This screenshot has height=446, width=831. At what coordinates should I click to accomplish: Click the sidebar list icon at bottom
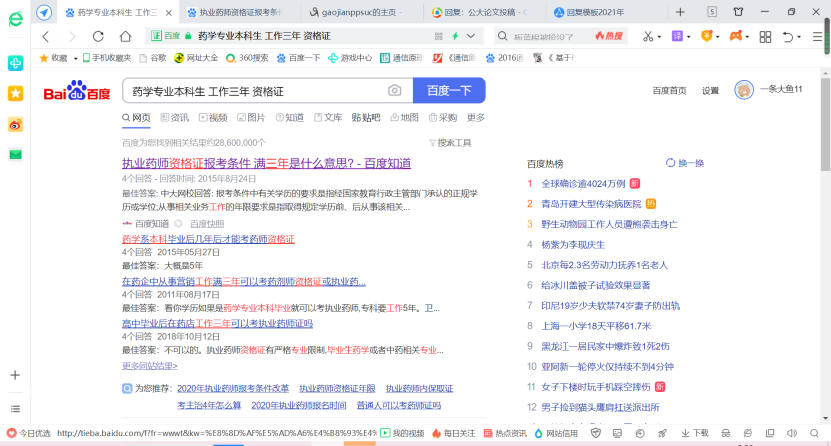click(x=15, y=408)
